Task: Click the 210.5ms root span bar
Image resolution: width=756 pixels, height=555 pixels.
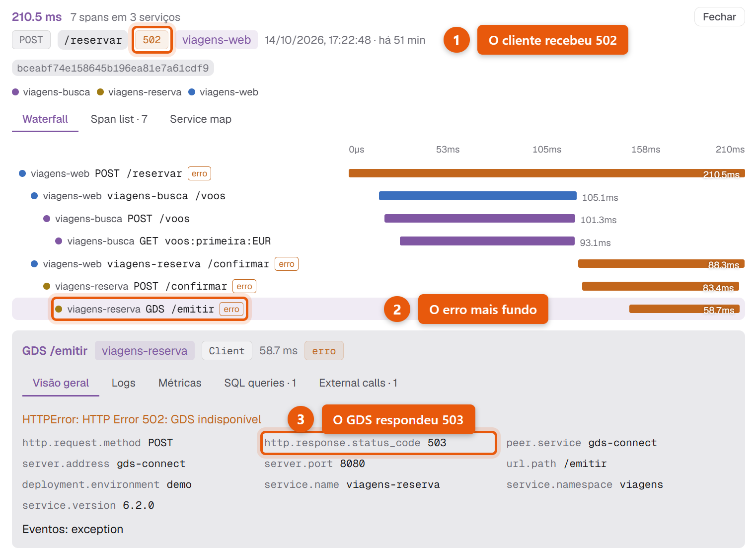Action: tap(547, 173)
